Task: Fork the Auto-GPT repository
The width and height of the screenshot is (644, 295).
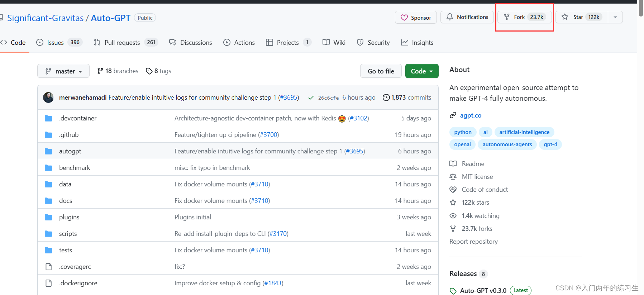Action: [525, 17]
